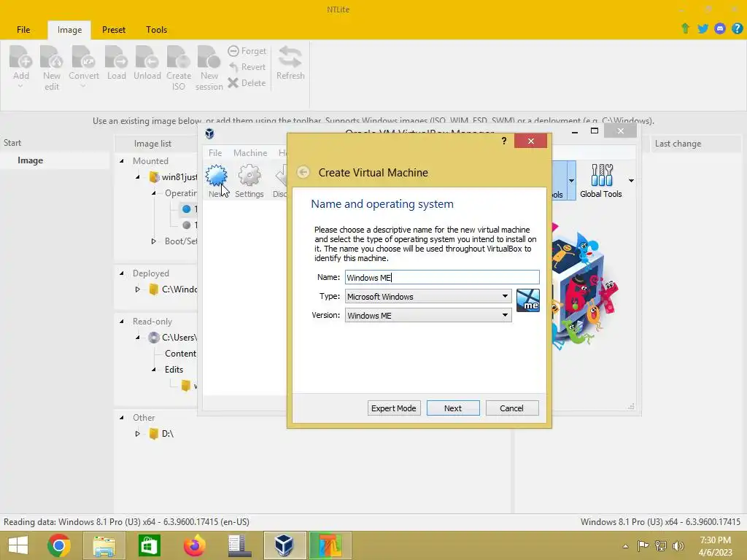Click the question mark help button in dialog
This screenshot has height=560, width=747.
click(504, 141)
